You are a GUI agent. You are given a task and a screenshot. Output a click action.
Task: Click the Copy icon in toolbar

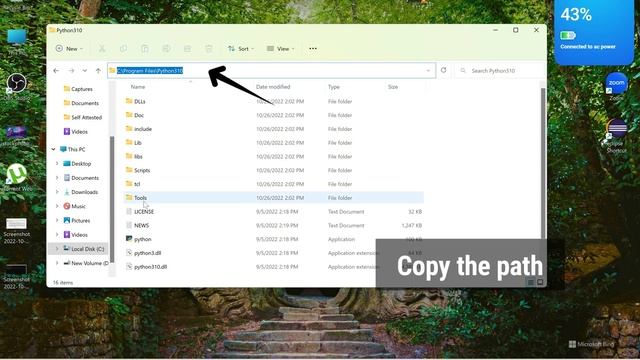[x=123, y=49]
